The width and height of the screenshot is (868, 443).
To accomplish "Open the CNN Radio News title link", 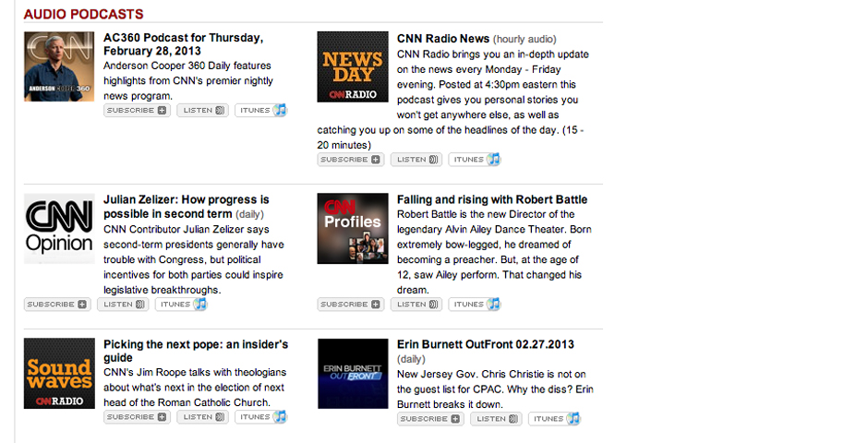I will tap(443, 39).
